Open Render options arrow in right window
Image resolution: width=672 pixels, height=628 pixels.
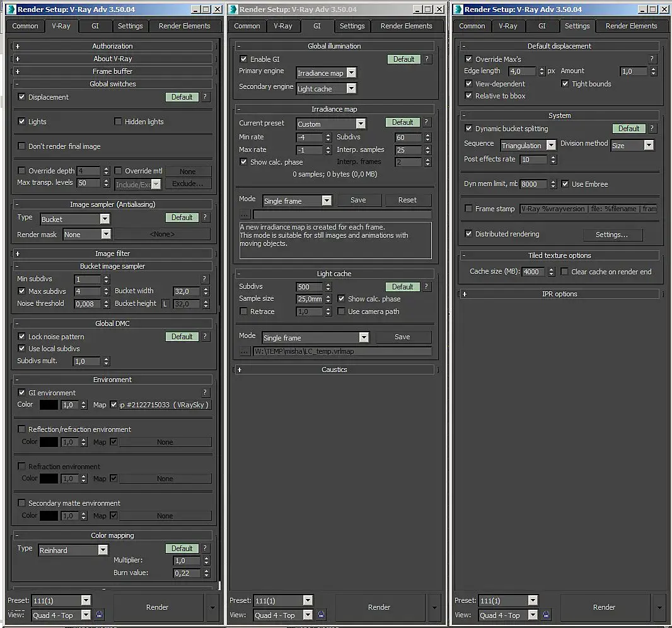[659, 607]
